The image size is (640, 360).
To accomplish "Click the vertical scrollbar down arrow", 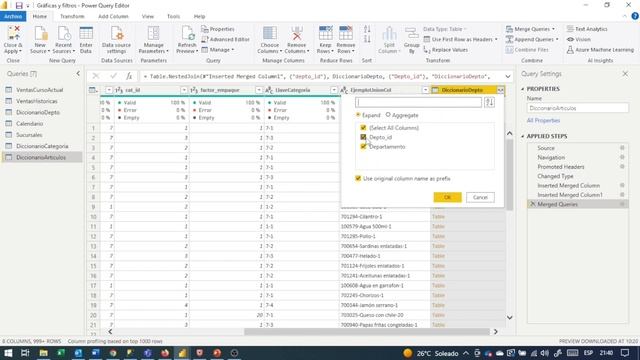I will (x=509, y=317).
